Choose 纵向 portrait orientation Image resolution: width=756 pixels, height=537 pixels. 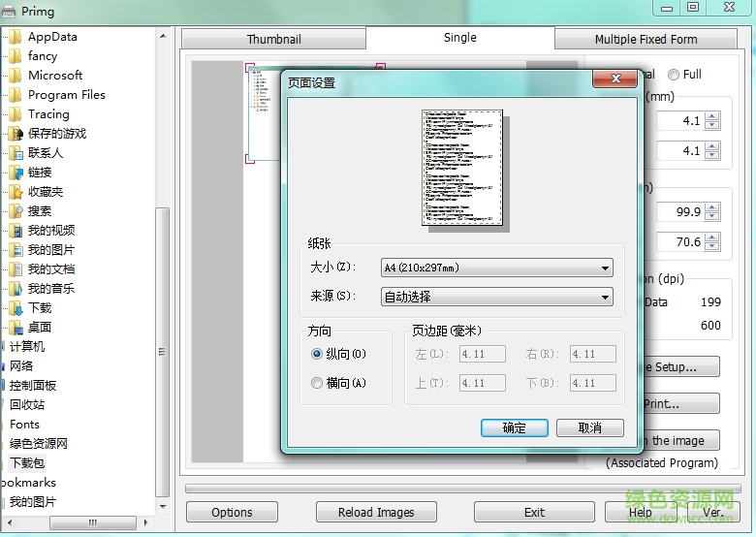click(316, 354)
